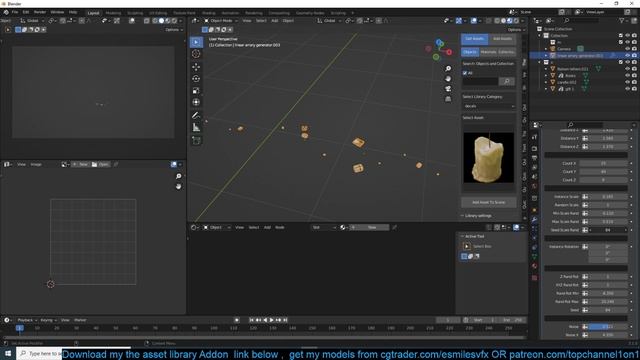Open the Edit menu
The height and width of the screenshot is (360, 640).
pyautogui.click(x=26, y=12)
